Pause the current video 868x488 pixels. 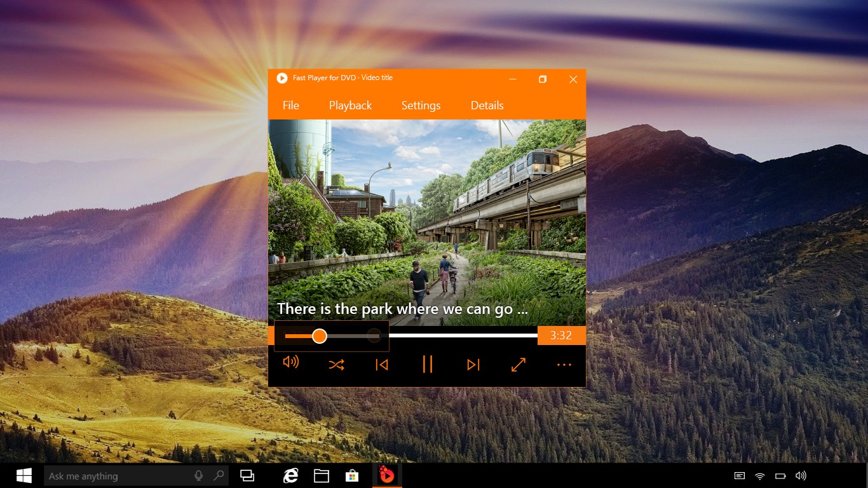tap(427, 364)
